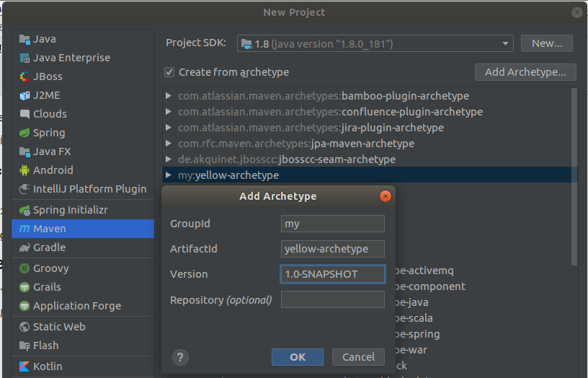Select the Android robot icon
Screen dimensions: 588x378
pyautogui.click(x=24, y=170)
